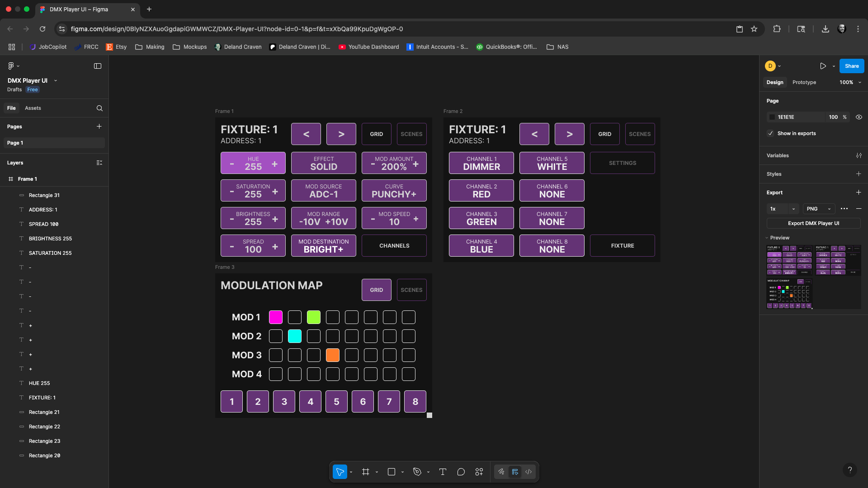Toggle Show in exports checkbox
Screen dimensions: 868x488
(x=770, y=133)
